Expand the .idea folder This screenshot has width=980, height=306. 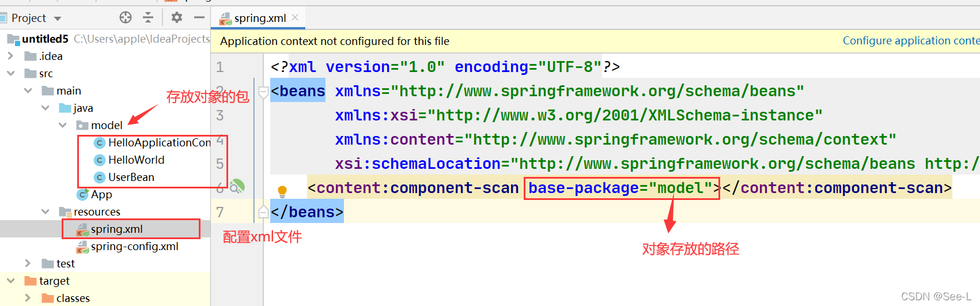click(x=10, y=56)
